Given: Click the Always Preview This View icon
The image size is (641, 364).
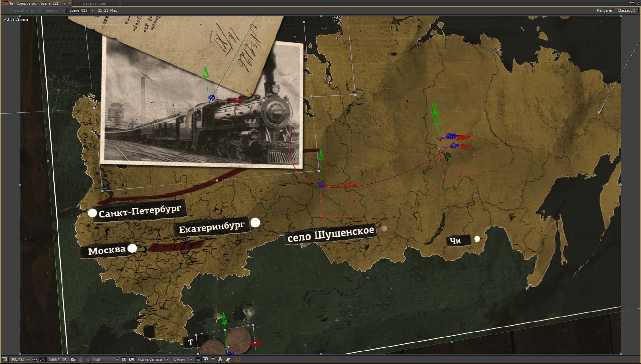Looking at the screenshot, I should (x=4, y=359).
